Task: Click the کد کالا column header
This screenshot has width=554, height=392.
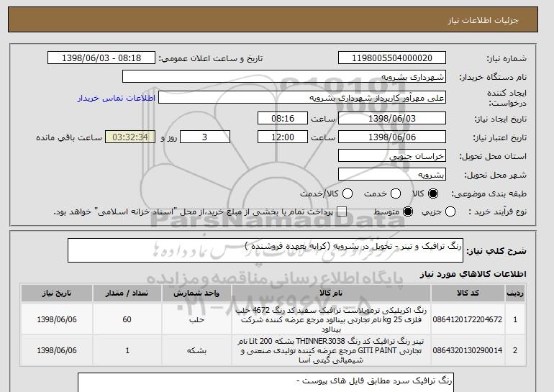Action: pos(468,293)
